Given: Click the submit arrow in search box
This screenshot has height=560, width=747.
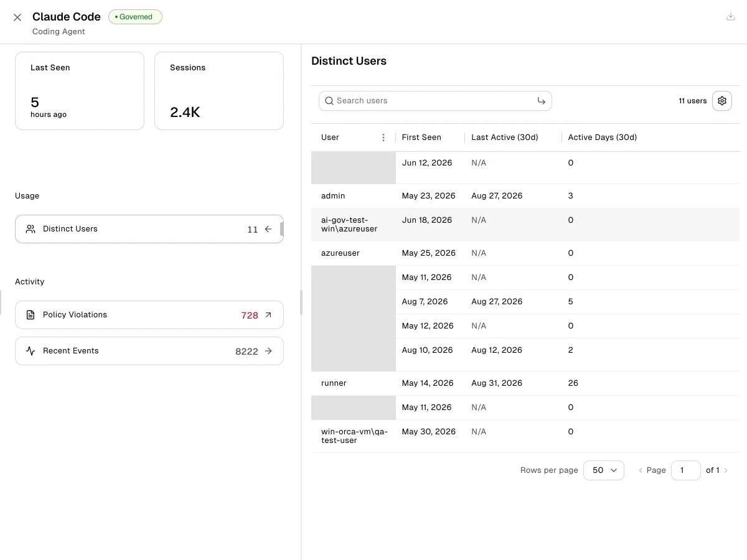Looking at the screenshot, I should pos(541,101).
